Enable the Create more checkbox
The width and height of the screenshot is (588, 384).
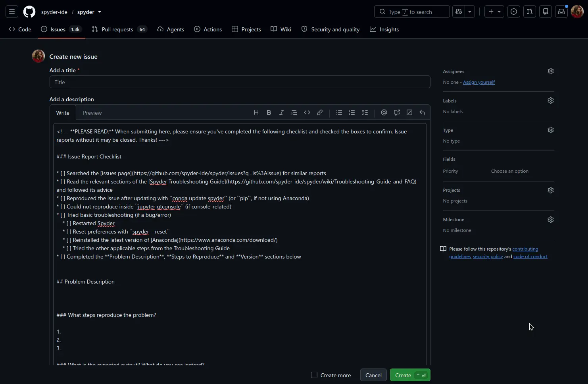[x=314, y=375]
